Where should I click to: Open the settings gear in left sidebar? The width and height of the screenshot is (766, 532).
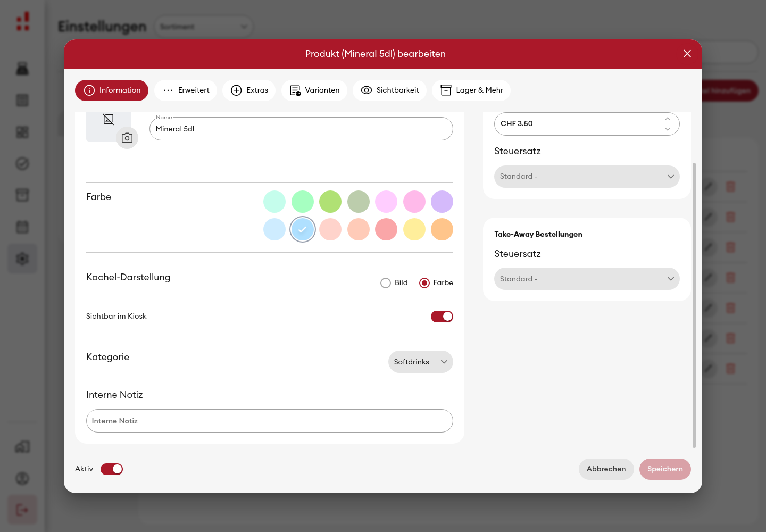coord(22,259)
